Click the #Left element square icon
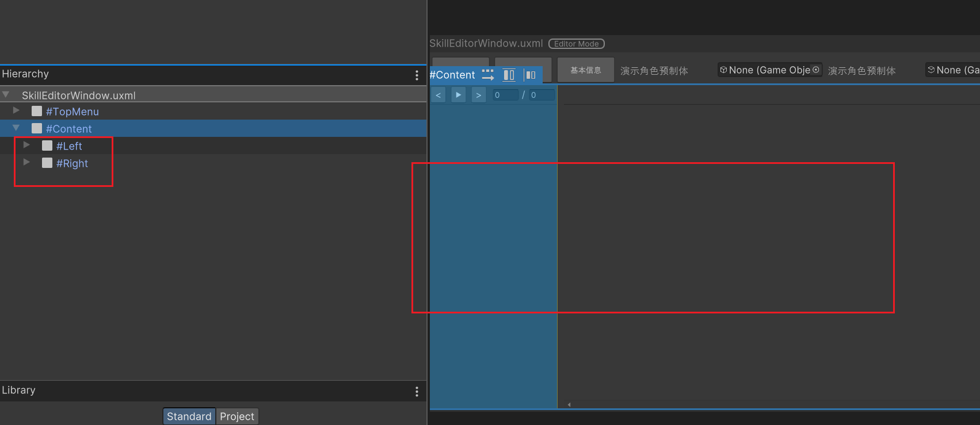 (47, 146)
